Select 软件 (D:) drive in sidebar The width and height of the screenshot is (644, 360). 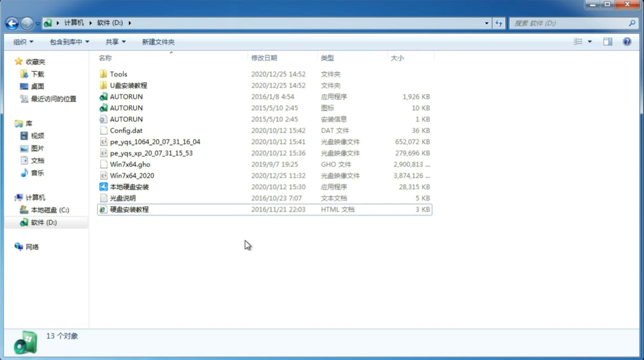[x=44, y=222]
